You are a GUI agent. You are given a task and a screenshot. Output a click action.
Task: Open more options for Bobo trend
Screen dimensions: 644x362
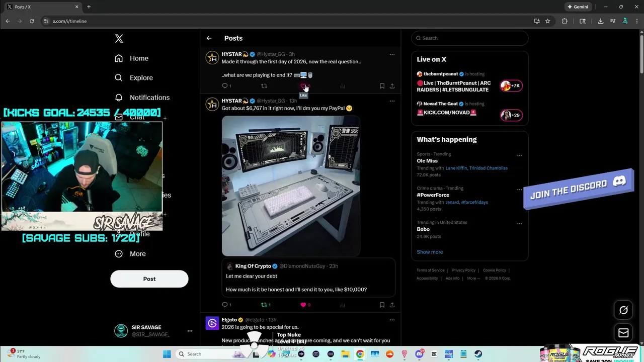[520, 224]
